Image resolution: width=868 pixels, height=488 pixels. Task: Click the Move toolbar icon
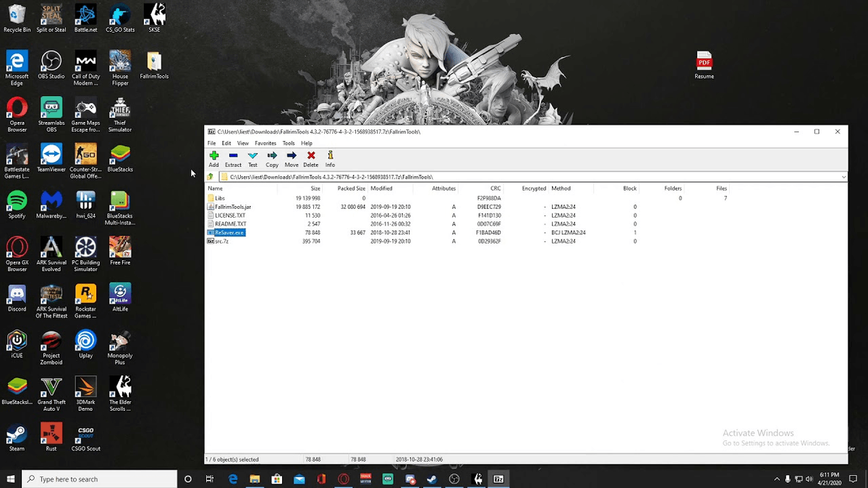tap(292, 158)
